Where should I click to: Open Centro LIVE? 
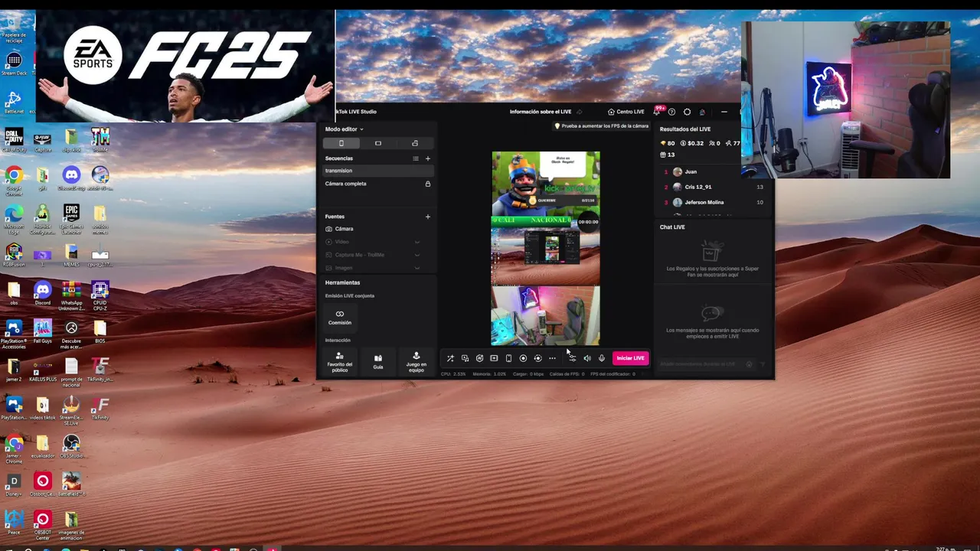(x=626, y=112)
